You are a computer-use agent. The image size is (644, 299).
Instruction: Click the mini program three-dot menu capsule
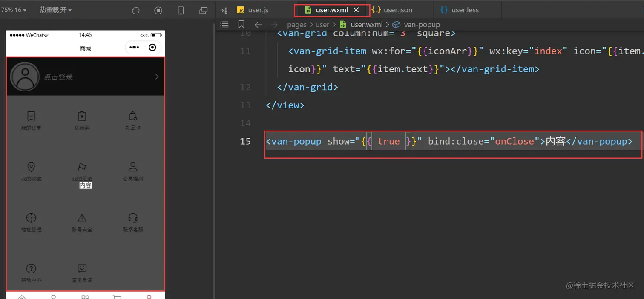134,48
